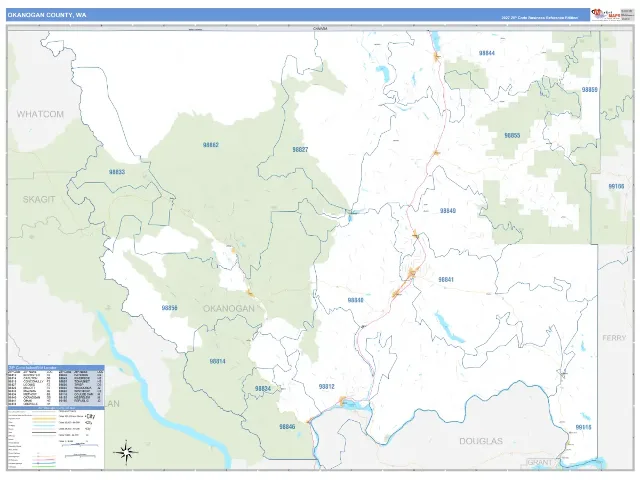Viewport: 640px width, 480px height.
Task: Select the FERRY county label
Action: pos(614,338)
